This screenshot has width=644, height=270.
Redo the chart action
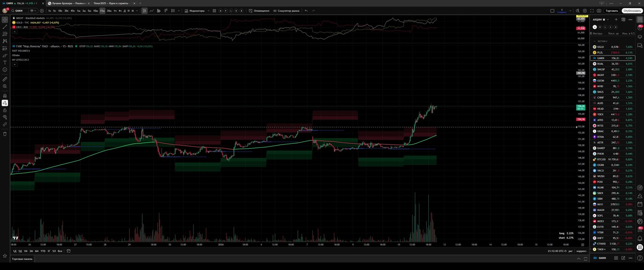click(313, 11)
